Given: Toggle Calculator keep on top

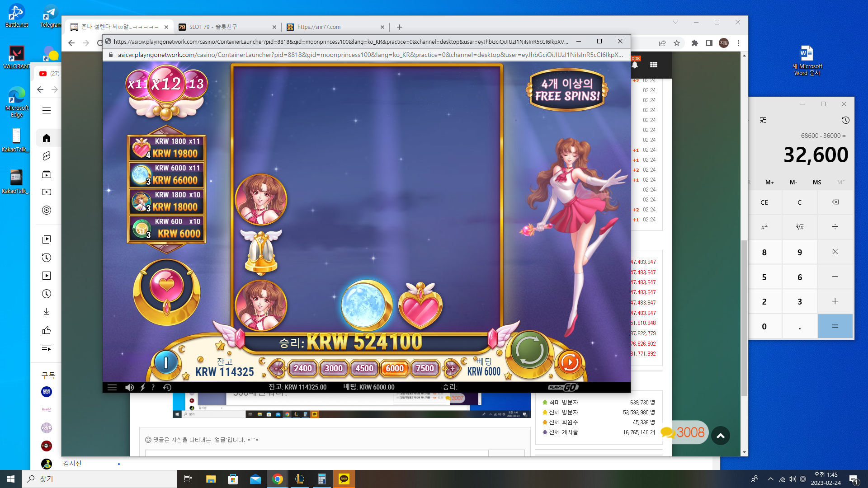Looking at the screenshot, I should point(763,120).
